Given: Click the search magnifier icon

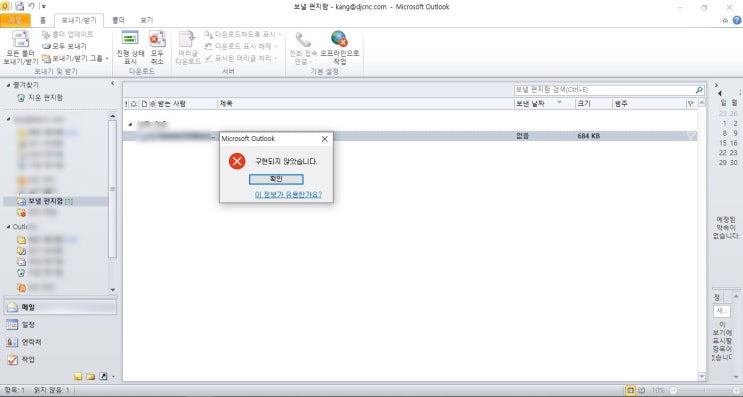Looking at the screenshot, I should pos(699,90).
